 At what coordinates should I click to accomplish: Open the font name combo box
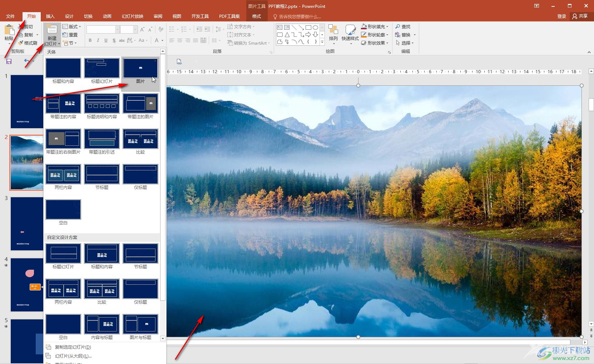point(103,30)
